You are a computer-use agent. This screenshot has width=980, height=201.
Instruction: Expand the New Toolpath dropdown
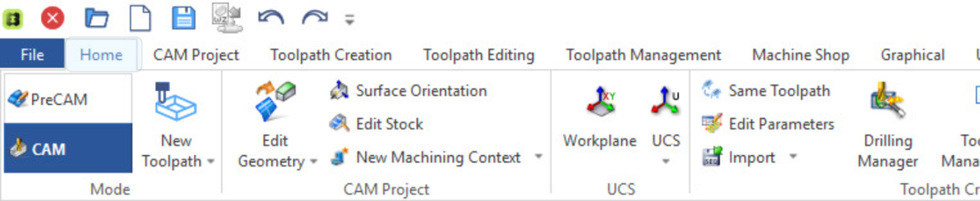click(x=211, y=162)
